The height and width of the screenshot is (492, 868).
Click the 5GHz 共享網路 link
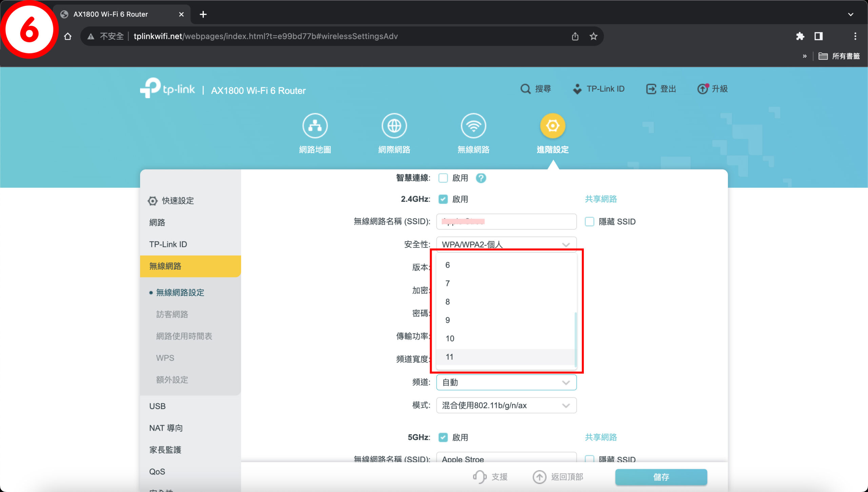[601, 437]
